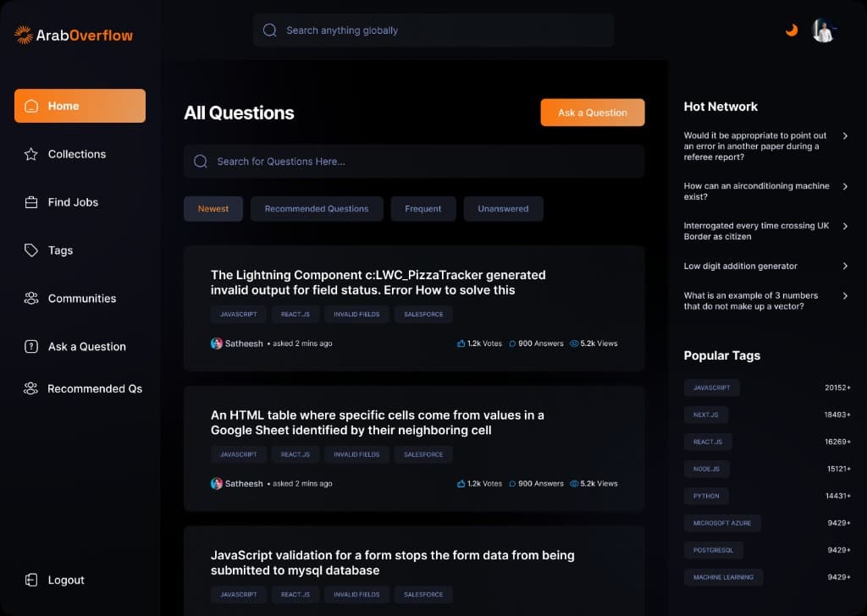Expand the airconditioning machine question chevron

(x=845, y=186)
